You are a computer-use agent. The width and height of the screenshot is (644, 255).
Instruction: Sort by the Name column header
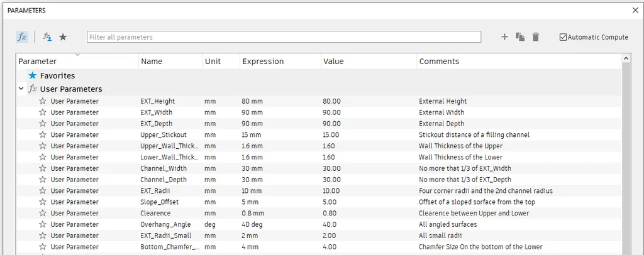tap(152, 62)
